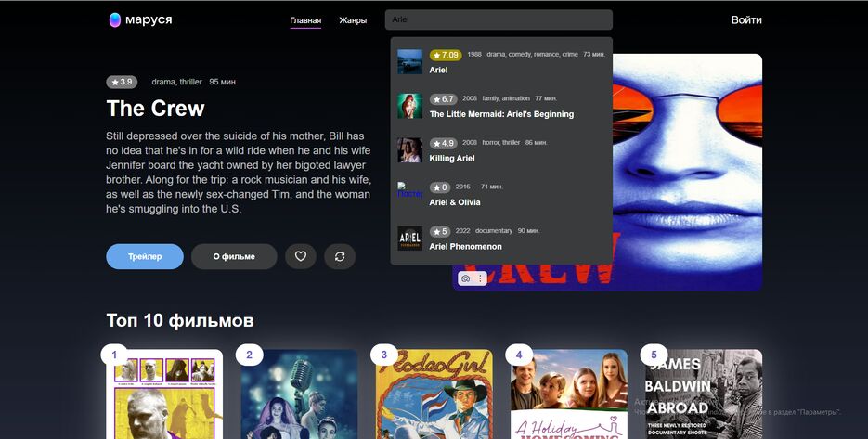The image size is (868, 439).
Task: Open James Baldwin Abroad poster ranked 5
Action: pos(704,394)
